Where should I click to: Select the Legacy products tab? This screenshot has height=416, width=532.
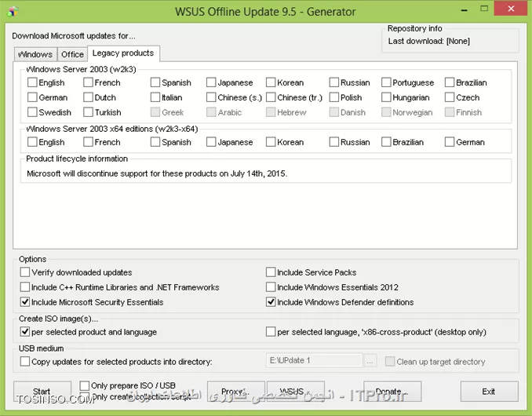123,53
